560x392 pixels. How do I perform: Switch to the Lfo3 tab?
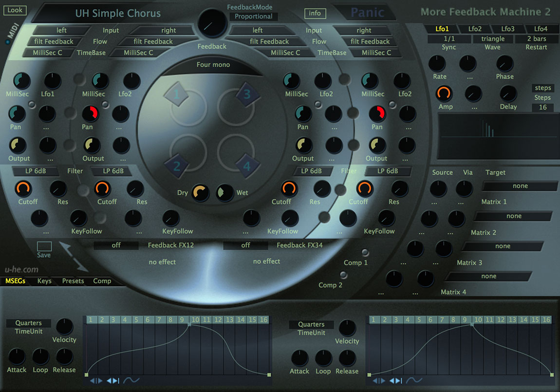[x=507, y=29]
